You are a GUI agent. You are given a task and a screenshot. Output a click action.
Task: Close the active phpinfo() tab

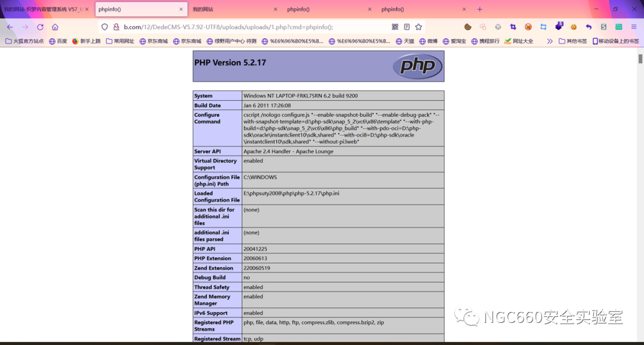click(x=181, y=9)
